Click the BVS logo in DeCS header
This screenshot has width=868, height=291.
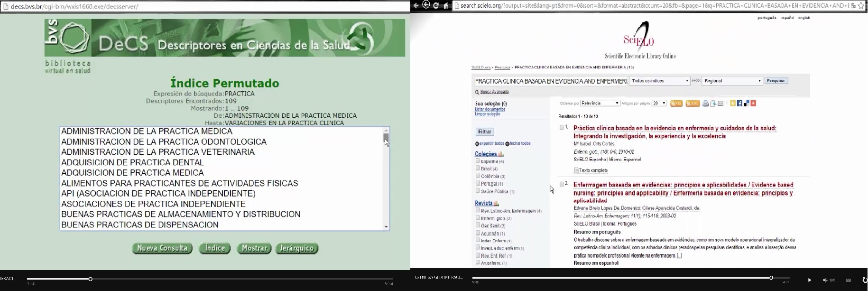point(68,38)
